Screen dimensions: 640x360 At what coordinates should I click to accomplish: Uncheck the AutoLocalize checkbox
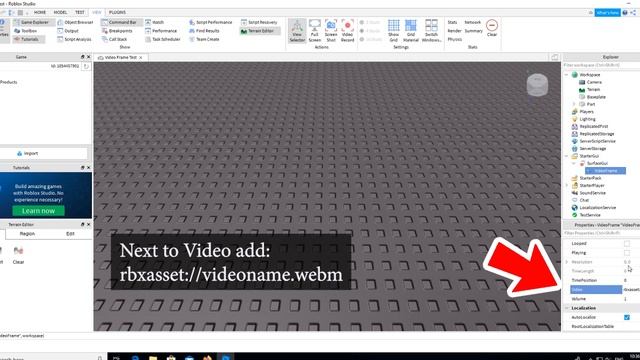[x=627, y=317]
